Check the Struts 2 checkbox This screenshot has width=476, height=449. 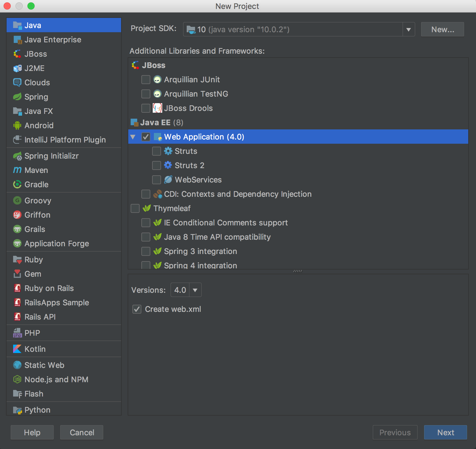(157, 165)
